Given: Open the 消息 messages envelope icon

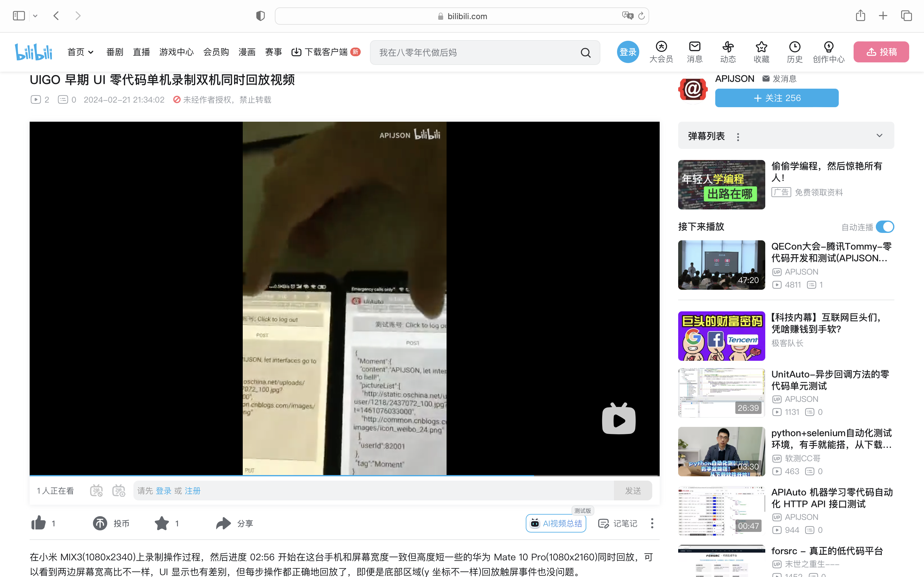Looking at the screenshot, I should 694,47.
